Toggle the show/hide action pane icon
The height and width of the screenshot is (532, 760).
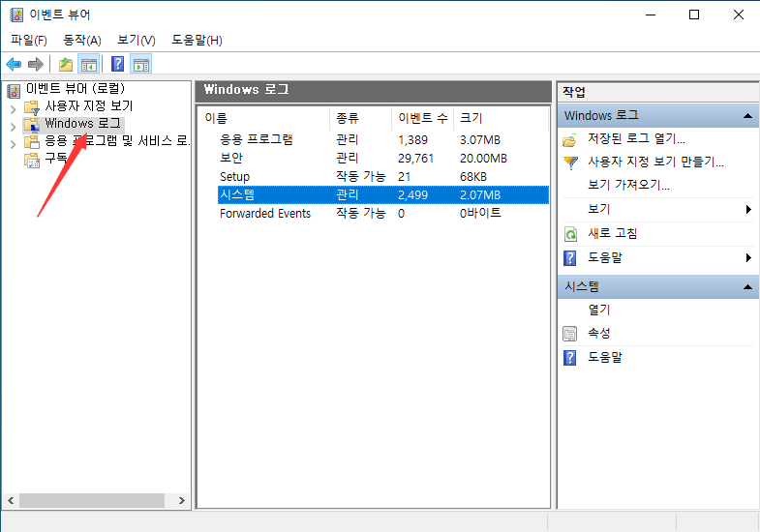141,64
